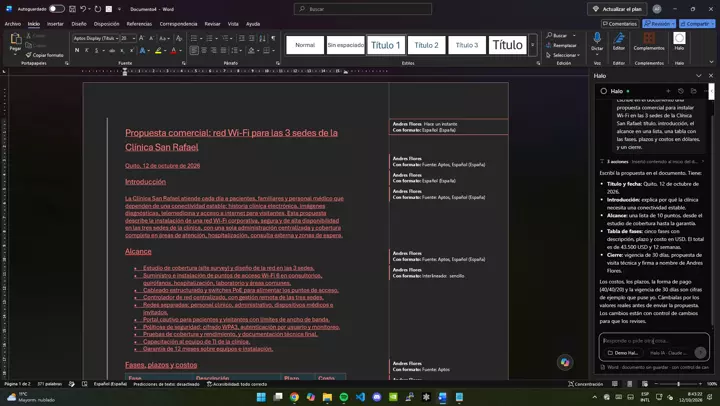Open the Seleccionar dropdown

point(563,55)
